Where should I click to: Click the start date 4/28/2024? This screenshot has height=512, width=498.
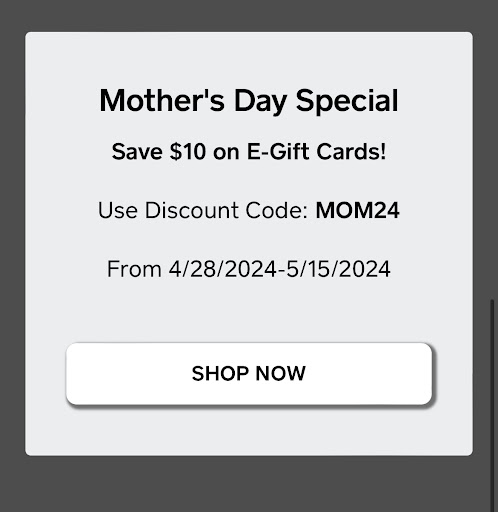click(x=222, y=269)
